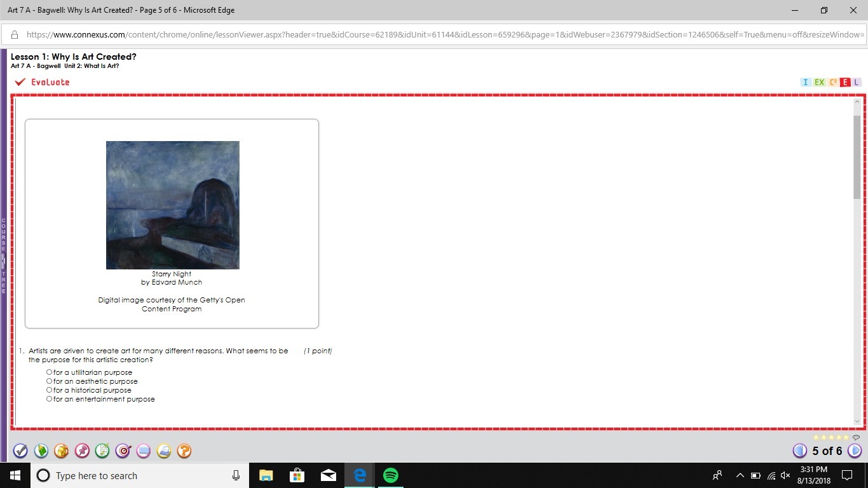Click "Art 7 A - Bagwell Unit 2" subtitle
This screenshot has width=868, height=488.
tap(65, 66)
